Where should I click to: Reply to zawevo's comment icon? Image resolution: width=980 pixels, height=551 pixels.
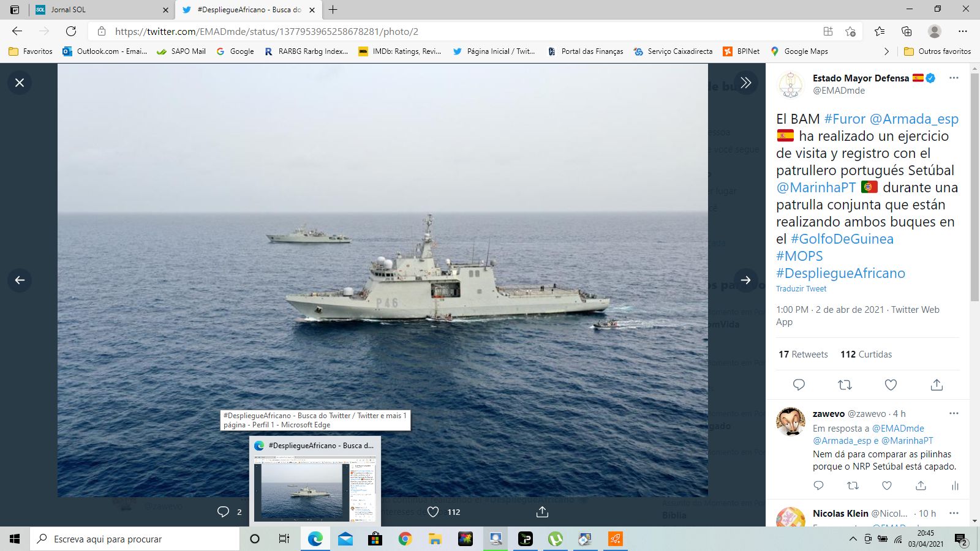coord(818,485)
